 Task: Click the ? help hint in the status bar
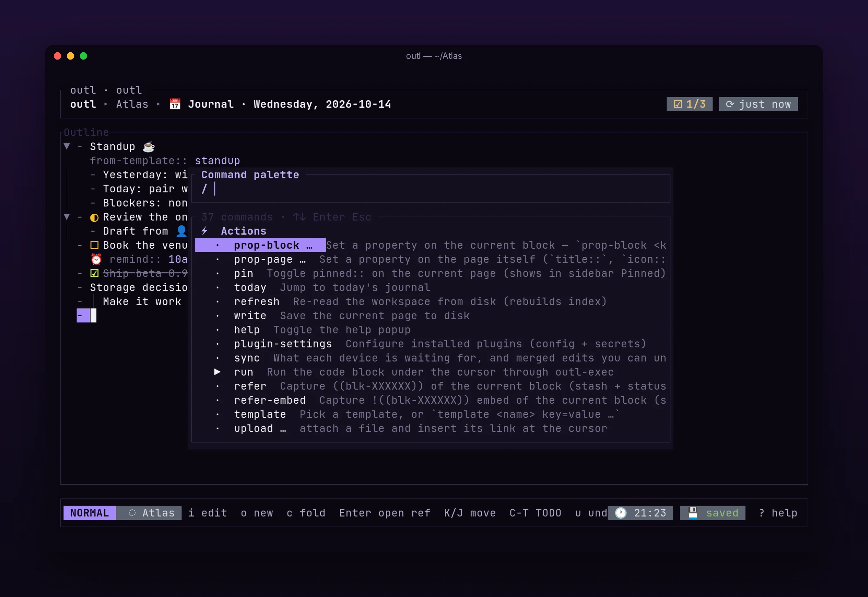pyautogui.click(x=778, y=513)
